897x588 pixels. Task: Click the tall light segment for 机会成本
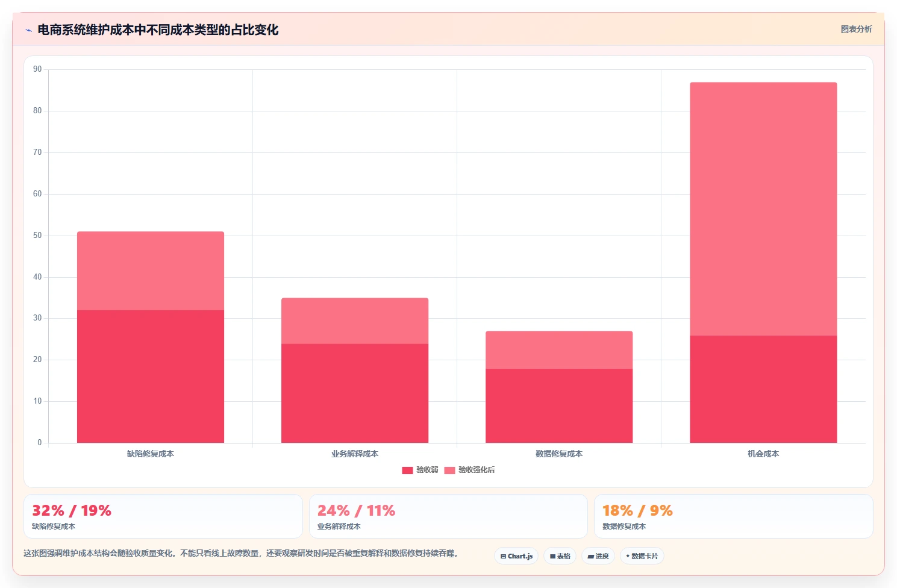coord(763,209)
